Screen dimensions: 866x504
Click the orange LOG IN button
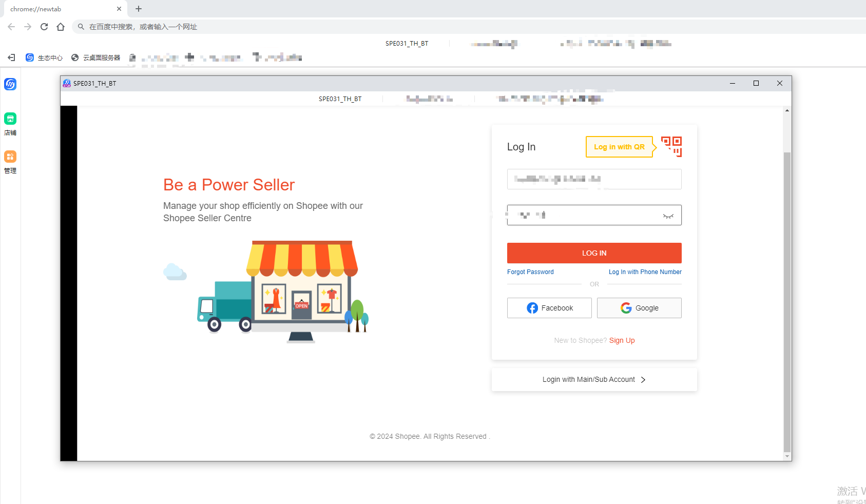pos(594,253)
